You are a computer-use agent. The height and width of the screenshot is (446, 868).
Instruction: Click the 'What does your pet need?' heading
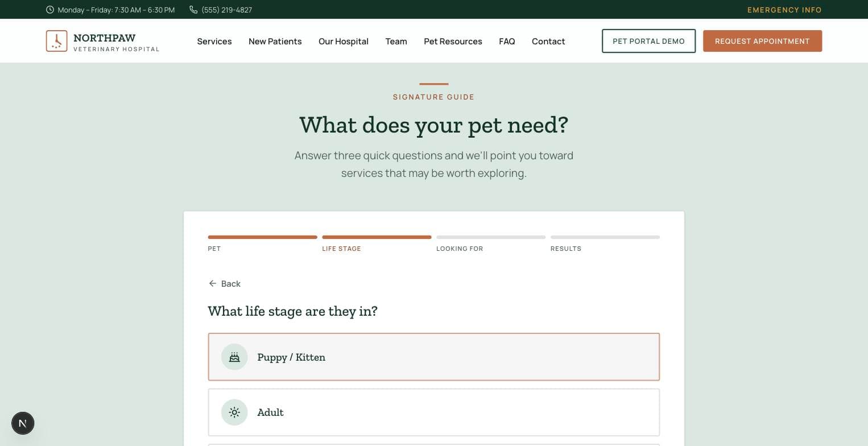(x=434, y=125)
